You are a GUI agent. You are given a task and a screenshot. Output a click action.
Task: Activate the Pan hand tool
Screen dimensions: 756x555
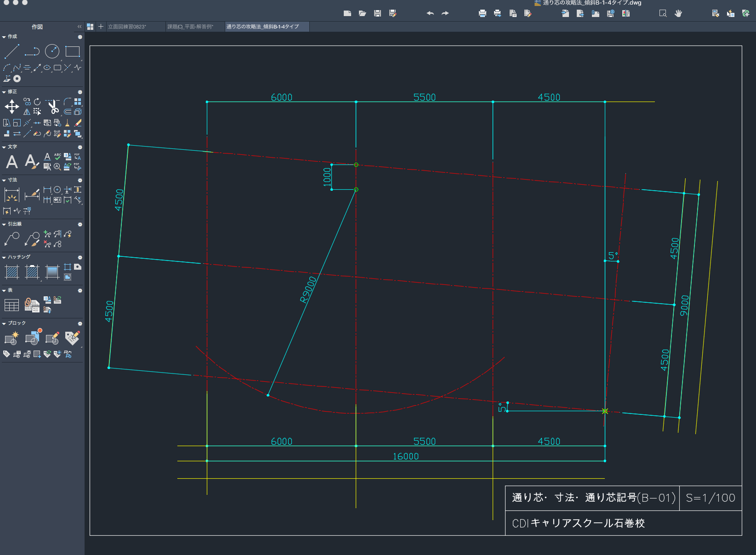pyautogui.click(x=678, y=13)
